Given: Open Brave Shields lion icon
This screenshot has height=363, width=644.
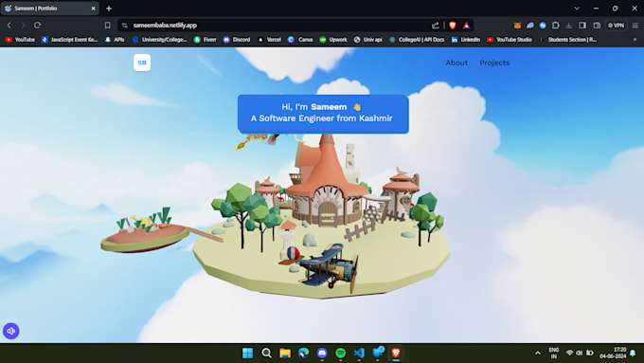Looking at the screenshot, I should click(x=453, y=25).
